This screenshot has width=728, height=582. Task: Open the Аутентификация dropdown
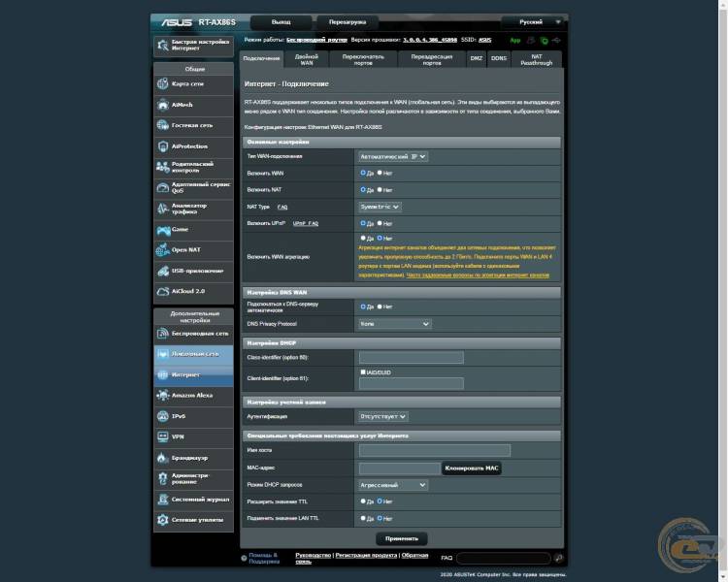[x=383, y=417]
